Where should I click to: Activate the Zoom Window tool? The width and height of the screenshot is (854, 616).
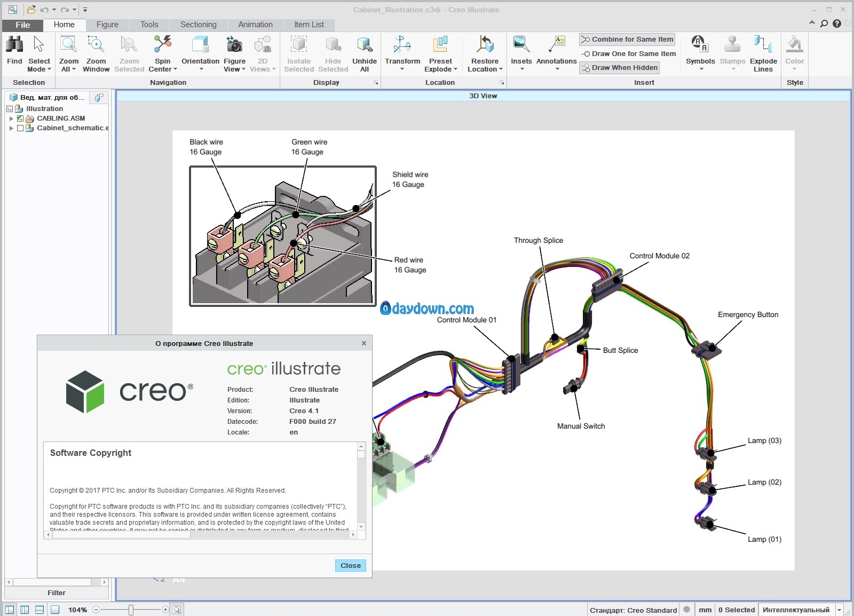pos(96,53)
